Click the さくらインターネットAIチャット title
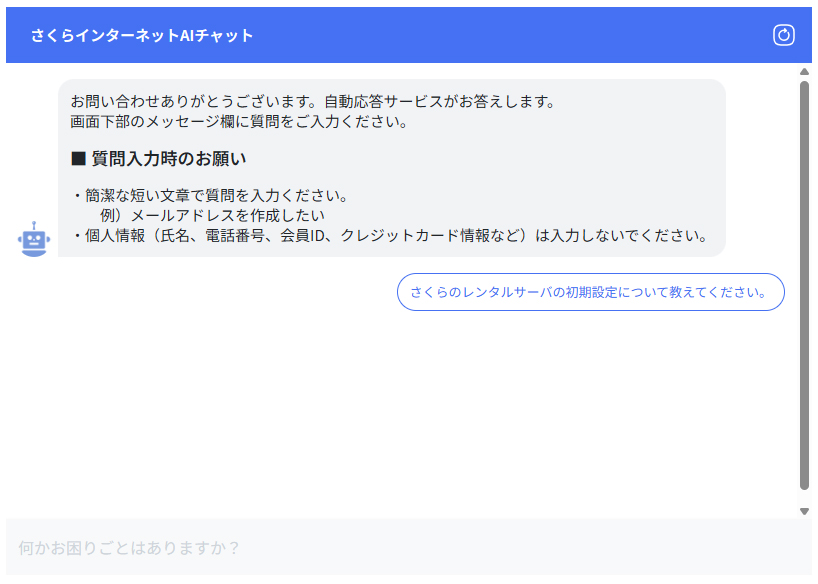 click(x=142, y=35)
